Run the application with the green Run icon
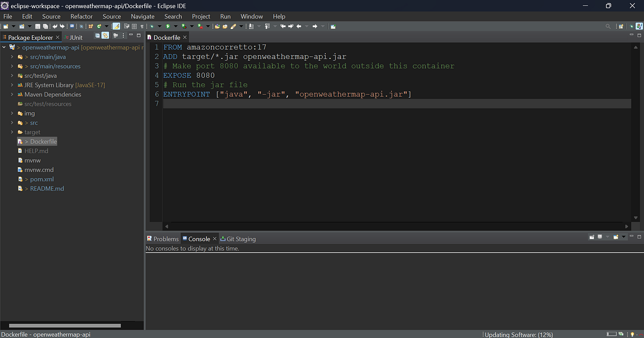Image resolution: width=644 pixels, height=338 pixels. point(169,26)
